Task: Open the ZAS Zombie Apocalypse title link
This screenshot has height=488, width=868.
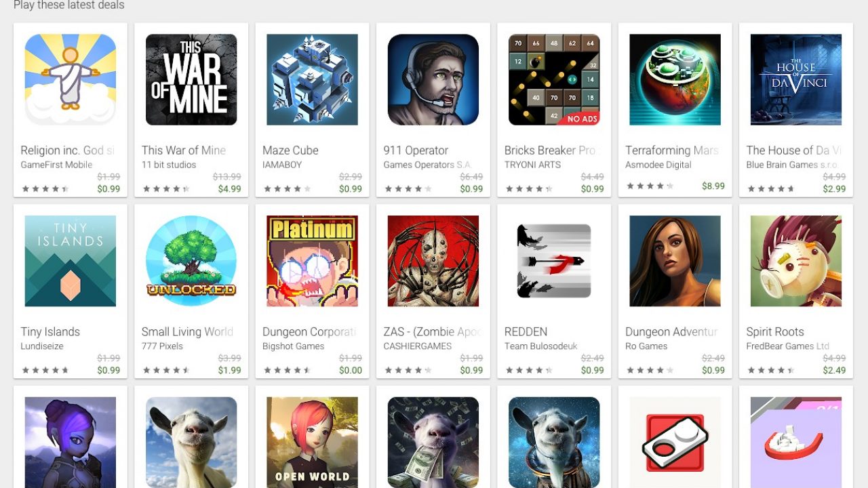Action: [433, 332]
